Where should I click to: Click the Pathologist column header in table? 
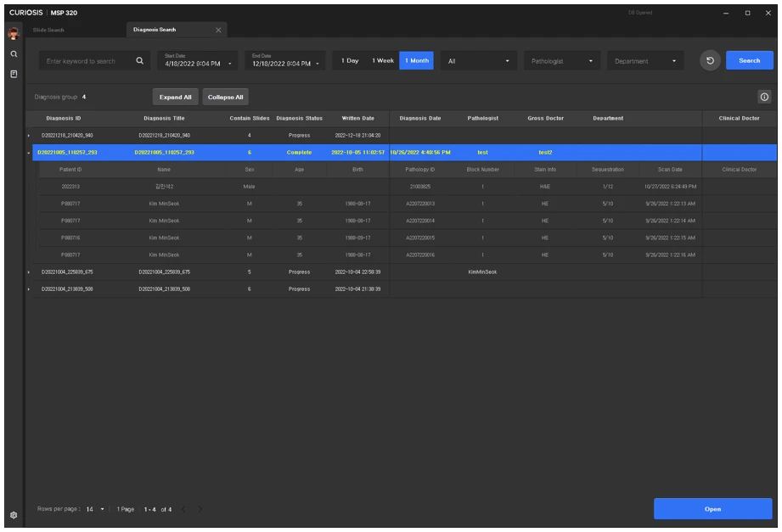point(482,118)
